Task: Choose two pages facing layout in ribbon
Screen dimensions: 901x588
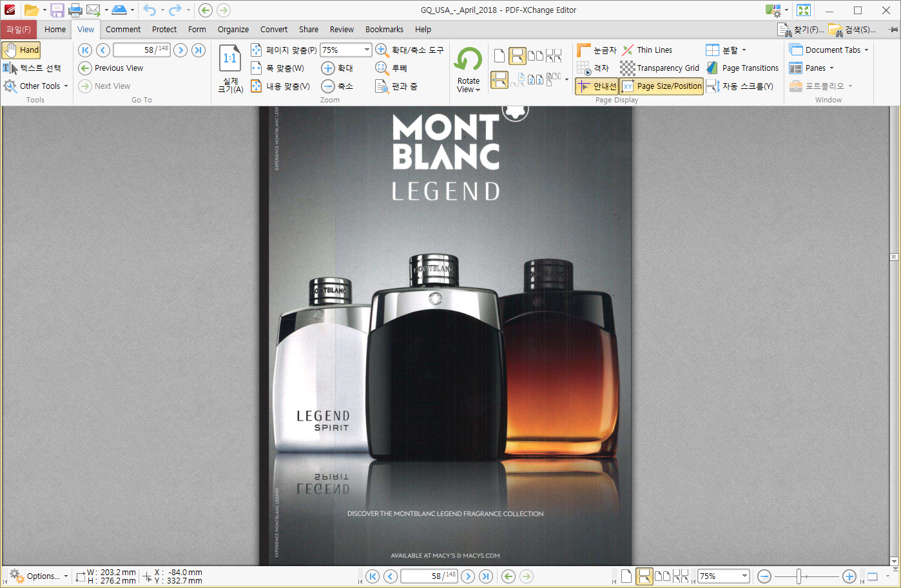Action: pyautogui.click(x=536, y=55)
